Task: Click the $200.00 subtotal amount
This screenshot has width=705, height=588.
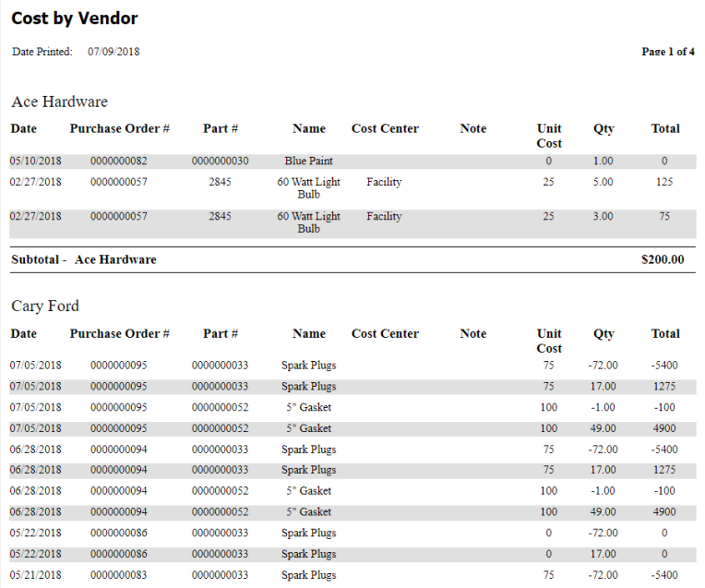Action: tap(662, 259)
